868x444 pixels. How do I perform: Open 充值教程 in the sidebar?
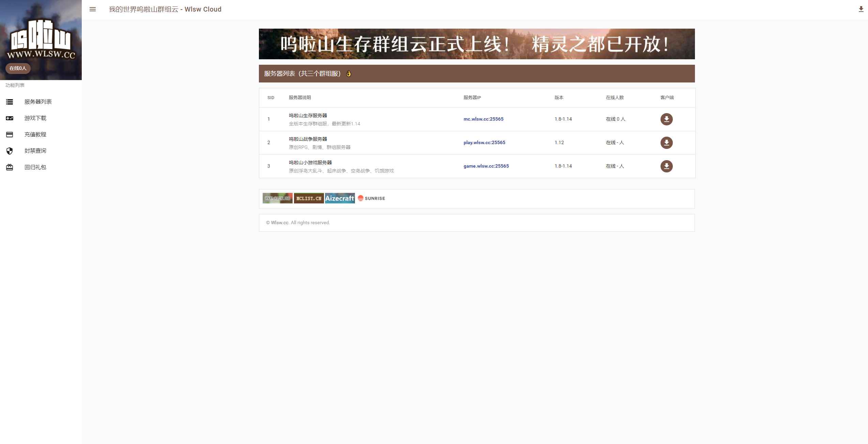click(41, 135)
